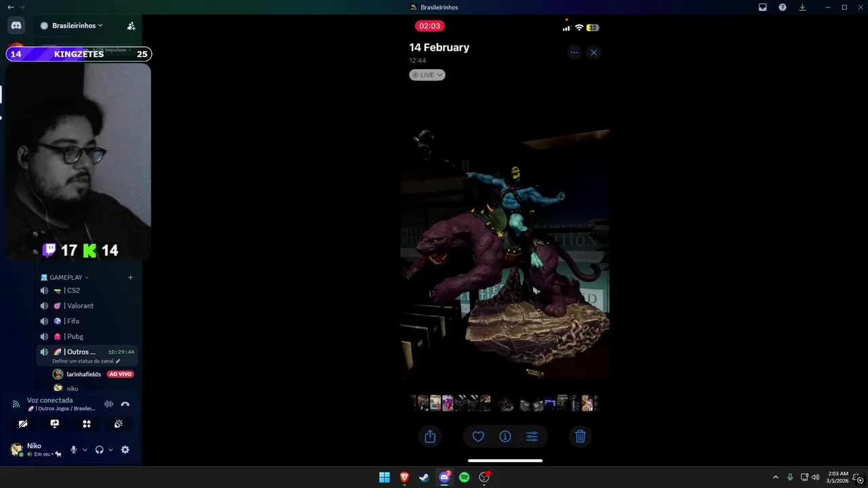Open Niko user profile avatar
Screen dimensions: 868x488
16,449
